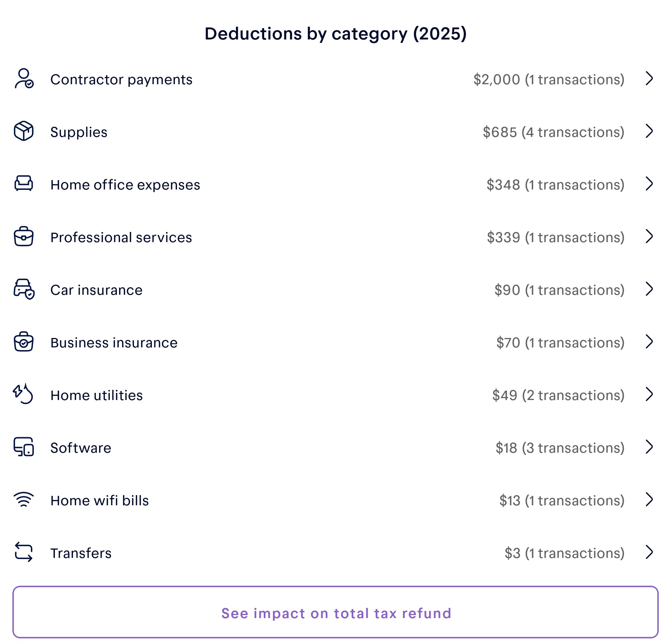Click the Business insurance briefcase-check icon
Screen dimensions: 670x644
[x=24, y=342]
